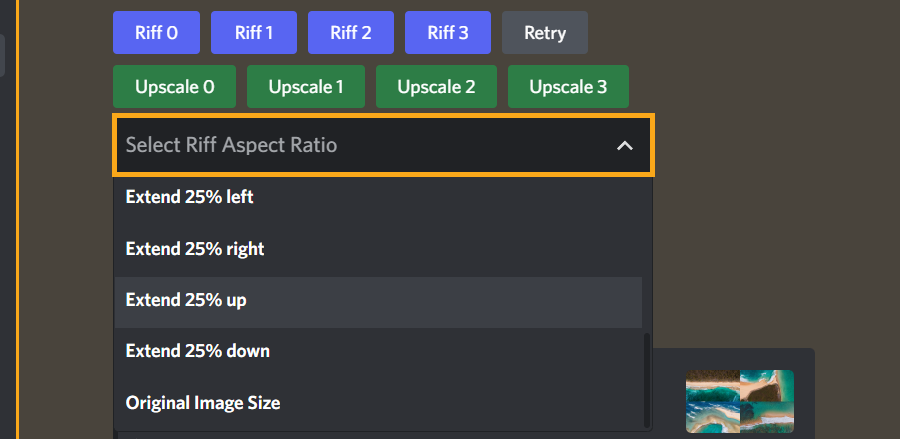The height and width of the screenshot is (439, 900).
Task: Start Upscale 2
Action: tap(436, 87)
